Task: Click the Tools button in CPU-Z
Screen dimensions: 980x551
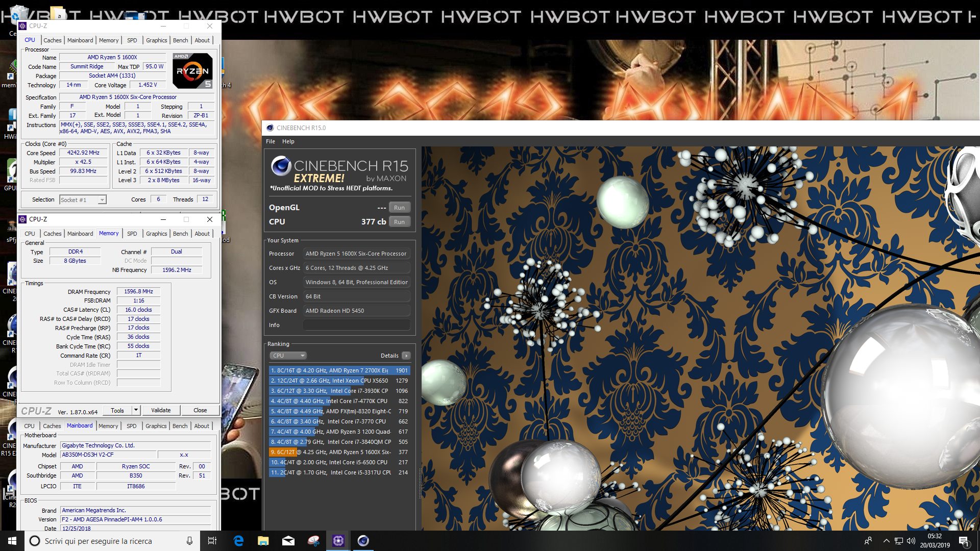Action: pos(117,410)
